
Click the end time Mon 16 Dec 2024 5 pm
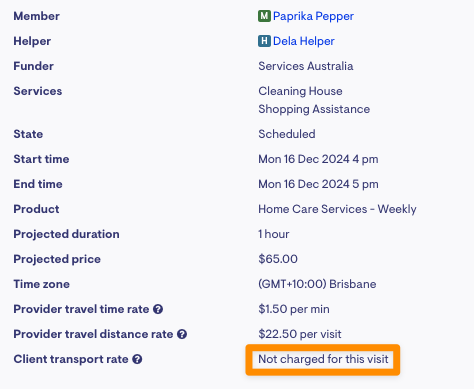(x=318, y=184)
